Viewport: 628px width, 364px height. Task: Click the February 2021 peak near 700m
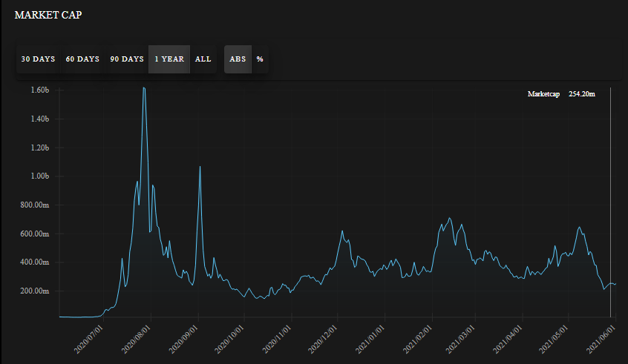coord(449,218)
